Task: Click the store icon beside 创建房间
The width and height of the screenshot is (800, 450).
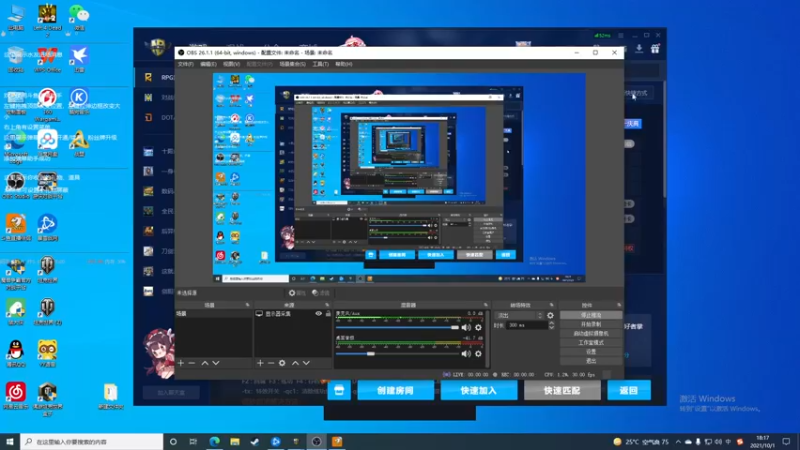Action: pos(339,390)
